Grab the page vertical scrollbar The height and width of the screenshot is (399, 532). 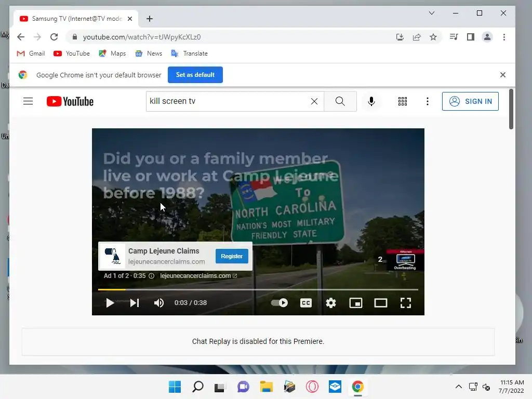click(x=511, y=109)
